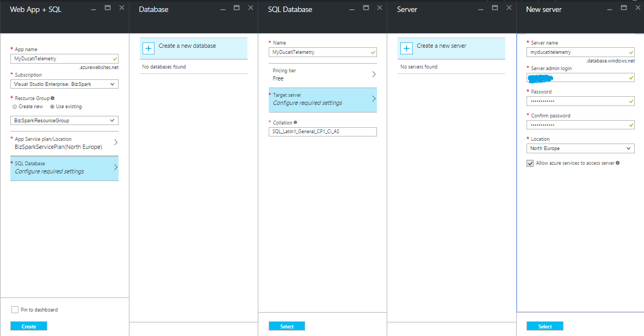The image size is (644, 336).
Task: Click plus icon for Create a new server
Action: [406, 48]
